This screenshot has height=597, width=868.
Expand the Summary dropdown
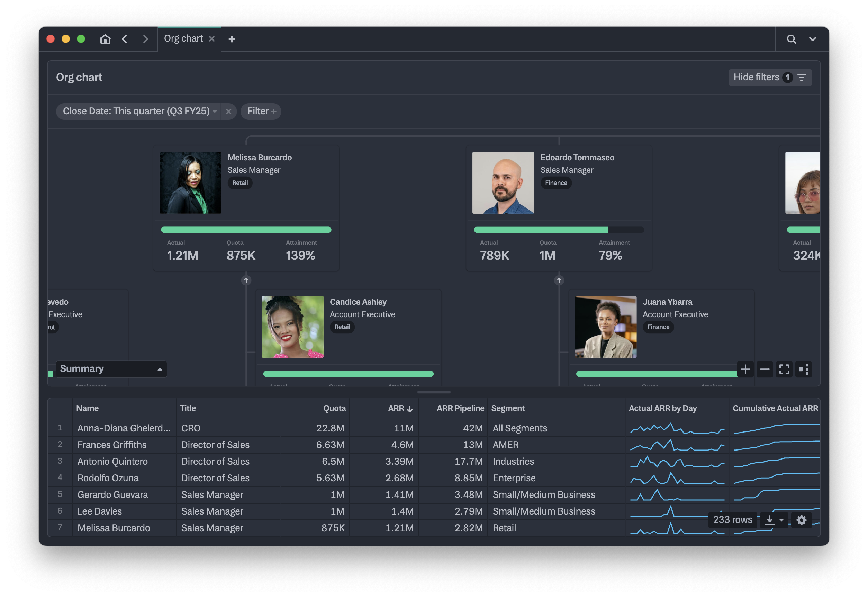pyautogui.click(x=111, y=369)
